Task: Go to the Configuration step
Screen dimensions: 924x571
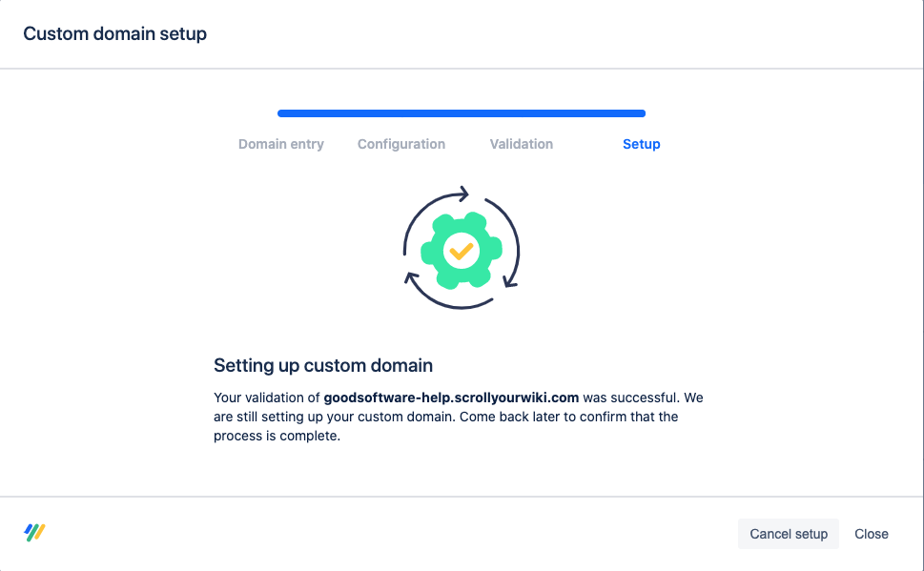Action: tap(401, 144)
